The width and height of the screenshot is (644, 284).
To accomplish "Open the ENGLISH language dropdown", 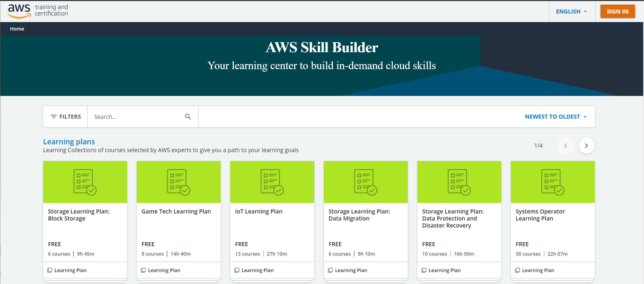I will point(572,11).
